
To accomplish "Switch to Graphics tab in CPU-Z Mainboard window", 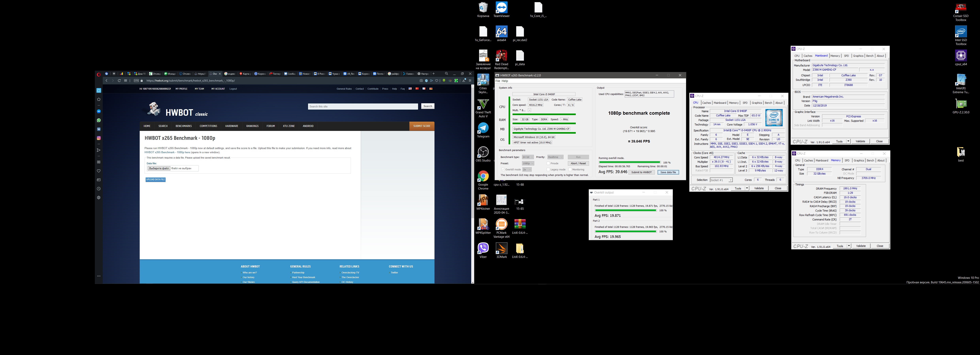I will coord(858,56).
